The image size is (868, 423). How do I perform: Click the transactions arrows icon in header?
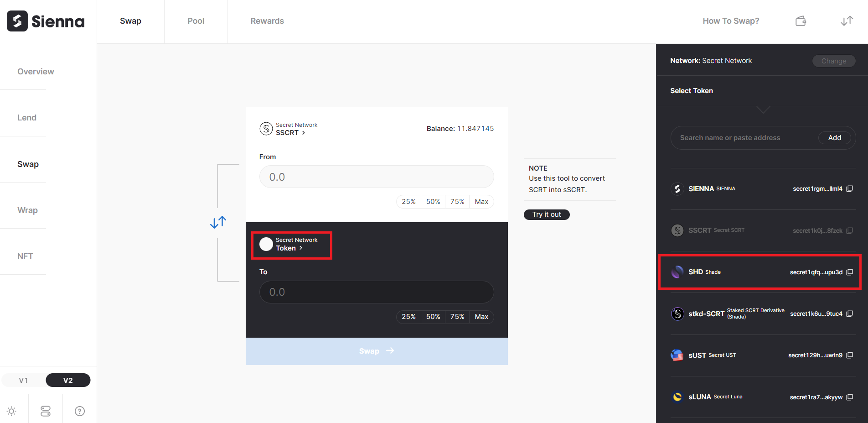click(x=847, y=21)
